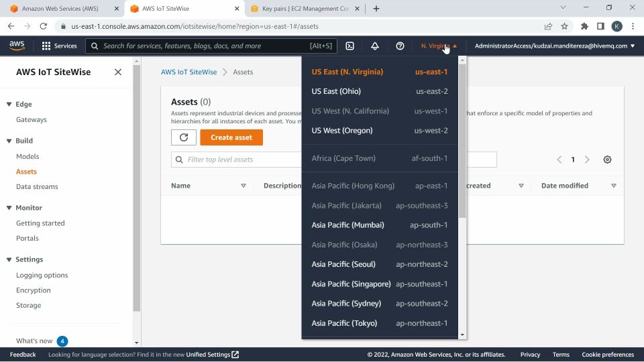644x362 pixels.
Task: Click the AWS logo home icon
Action: click(x=17, y=46)
